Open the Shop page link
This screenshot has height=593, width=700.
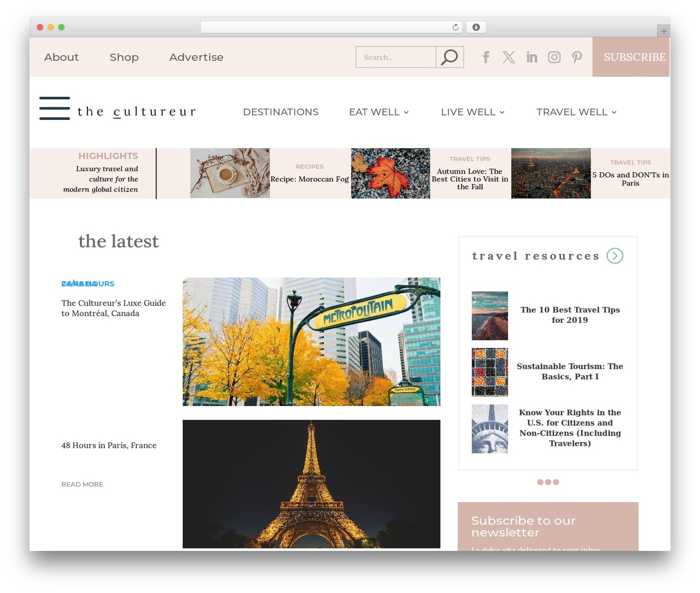(x=124, y=57)
